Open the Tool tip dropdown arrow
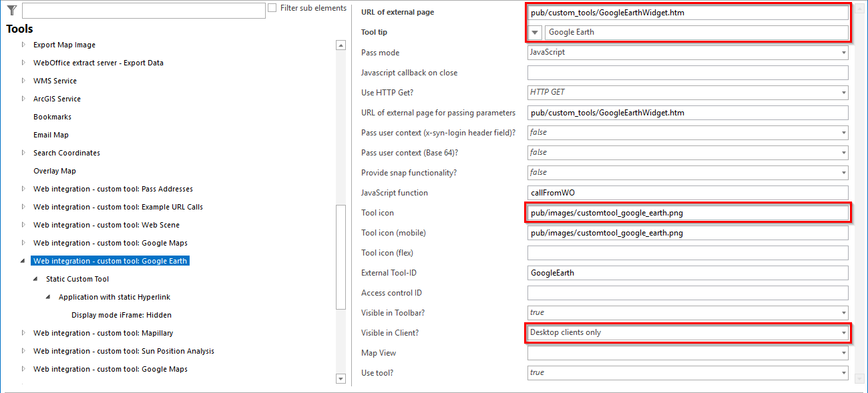Viewport: 868px width, 393px height. [535, 31]
